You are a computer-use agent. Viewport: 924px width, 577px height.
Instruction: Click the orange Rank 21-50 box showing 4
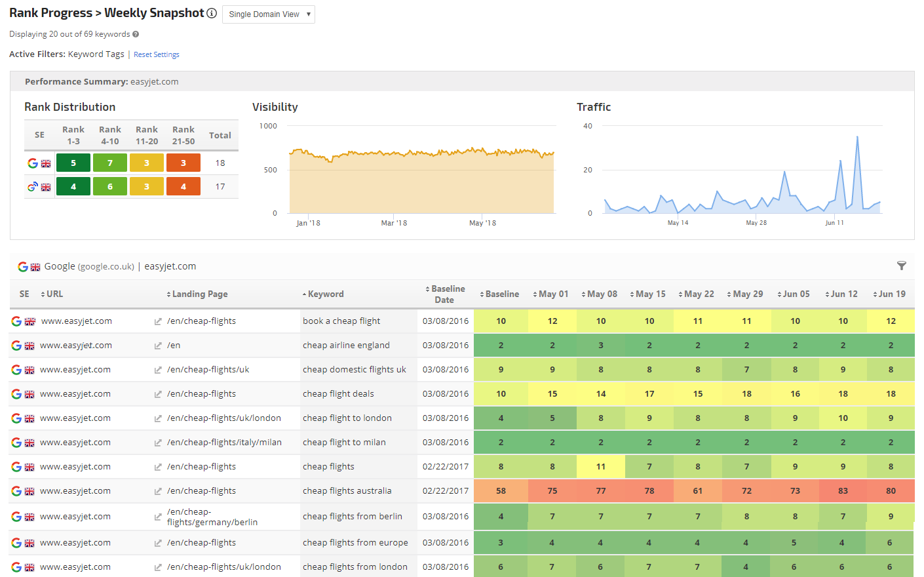click(183, 187)
